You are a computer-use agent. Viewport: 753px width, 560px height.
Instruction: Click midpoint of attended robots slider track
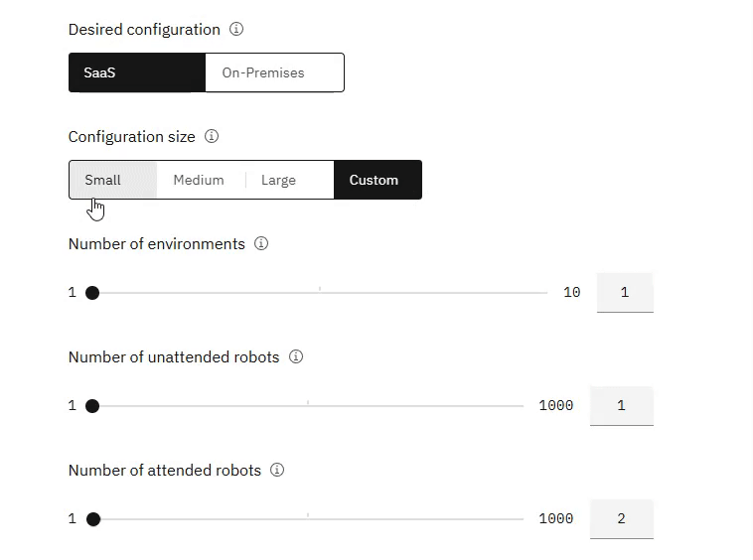coord(308,518)
